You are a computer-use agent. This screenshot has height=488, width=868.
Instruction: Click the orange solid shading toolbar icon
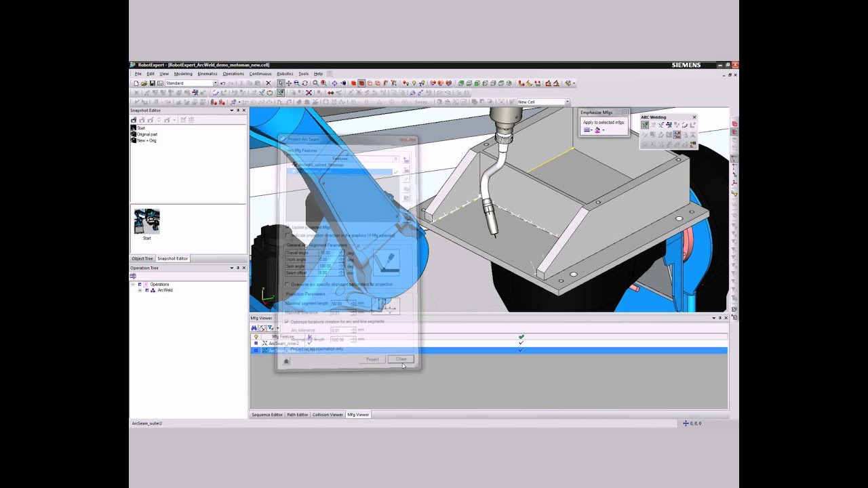353,83
